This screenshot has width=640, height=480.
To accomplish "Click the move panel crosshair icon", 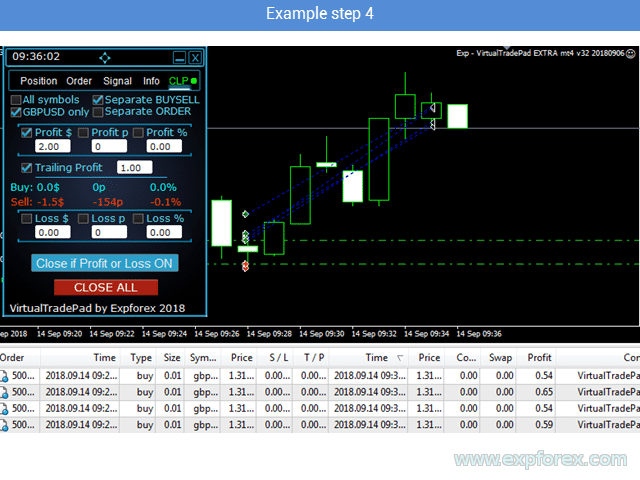I will pos(105,58).
